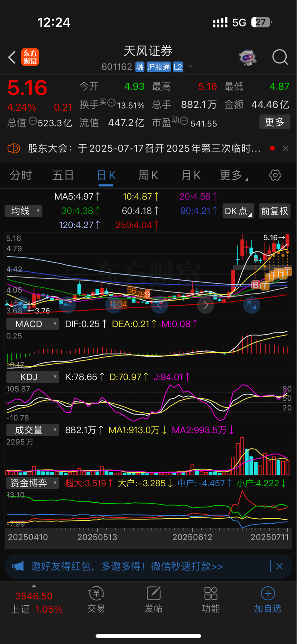Screen dimensions: 297x644
Task: Open chart settings gear icon
Action: coord(275,175)
